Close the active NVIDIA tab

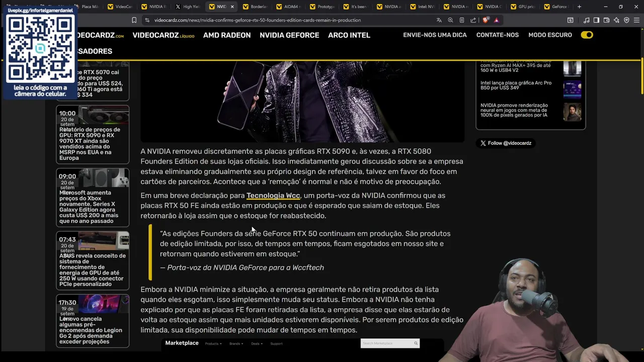pyautogui.click(x=231, y=7)
